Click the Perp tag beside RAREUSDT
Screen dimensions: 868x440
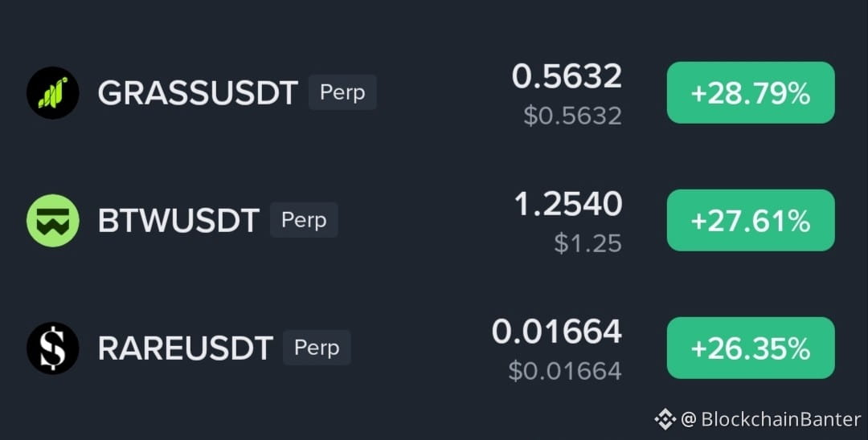pos(317,348)
